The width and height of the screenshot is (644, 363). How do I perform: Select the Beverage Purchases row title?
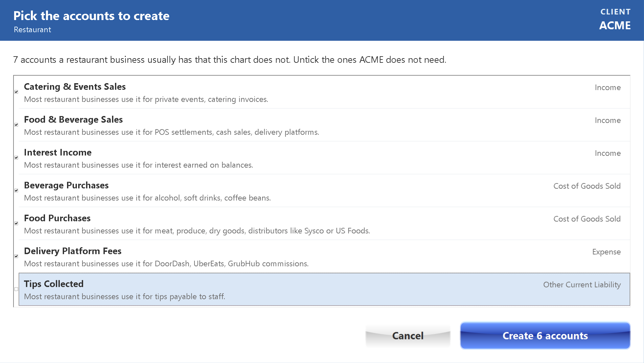click(x=66, y=185)
